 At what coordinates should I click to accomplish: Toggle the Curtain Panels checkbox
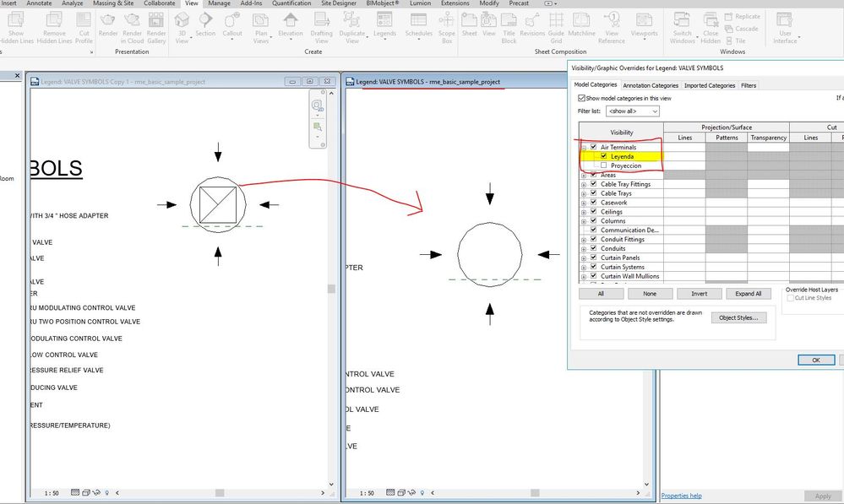(x=593, y=257)
